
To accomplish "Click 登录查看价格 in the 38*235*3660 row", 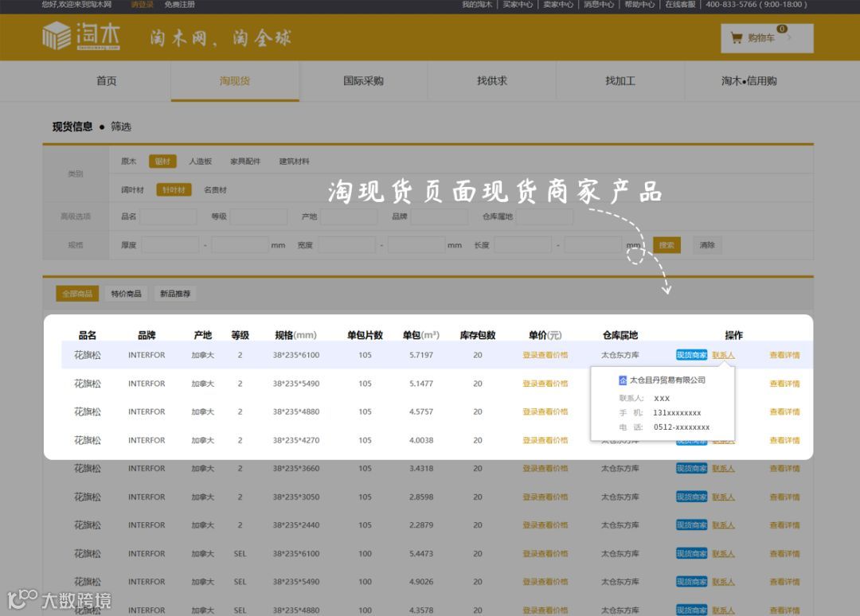I will (x=545, y=469).
